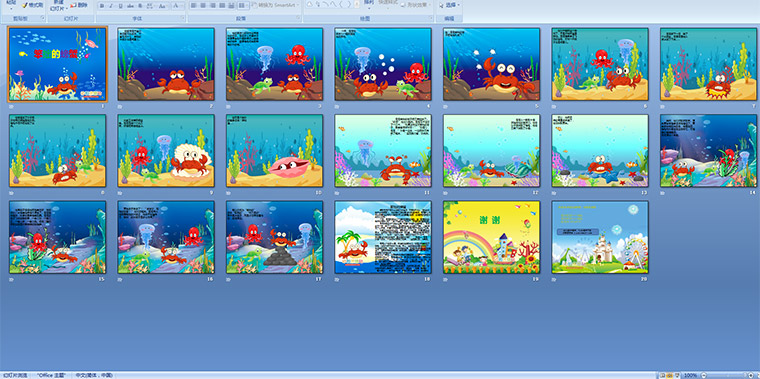Toggle bold formatting in the ribbon
This screenshot has width=760, height=379.
coord(102,6)
